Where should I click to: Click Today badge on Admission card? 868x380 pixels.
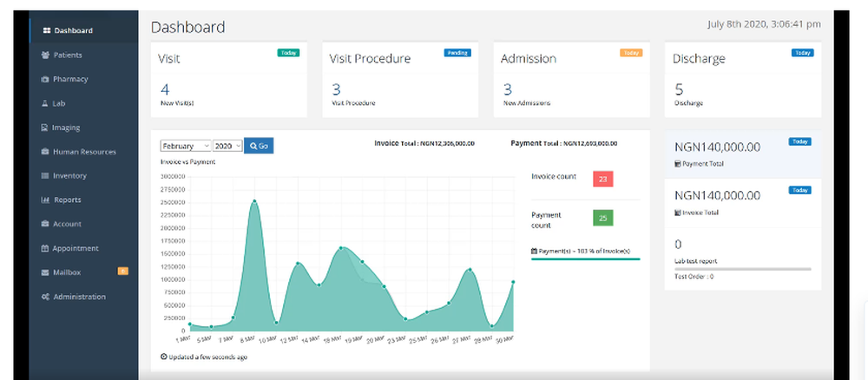pos(631,53)
